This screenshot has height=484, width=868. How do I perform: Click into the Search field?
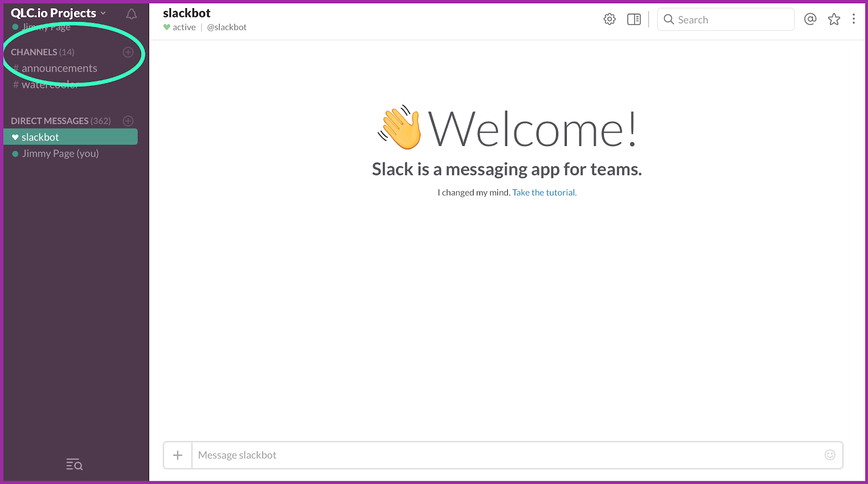coord(726,20)
